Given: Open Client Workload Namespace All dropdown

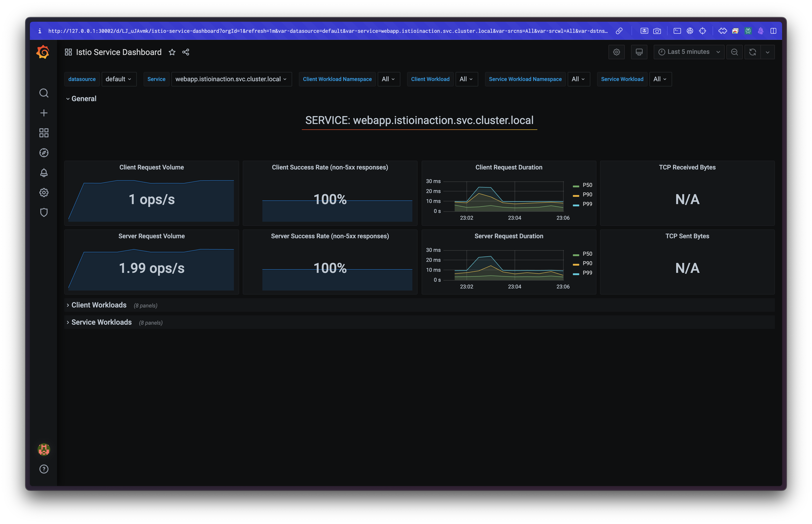Looking at the screenshot, I should coord(389,79).
